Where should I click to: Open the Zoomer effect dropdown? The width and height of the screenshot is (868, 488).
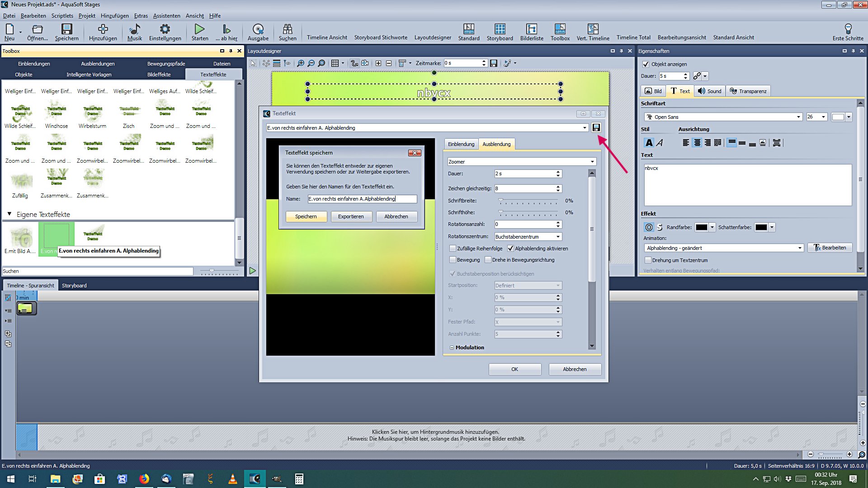(x=592, y=162)
